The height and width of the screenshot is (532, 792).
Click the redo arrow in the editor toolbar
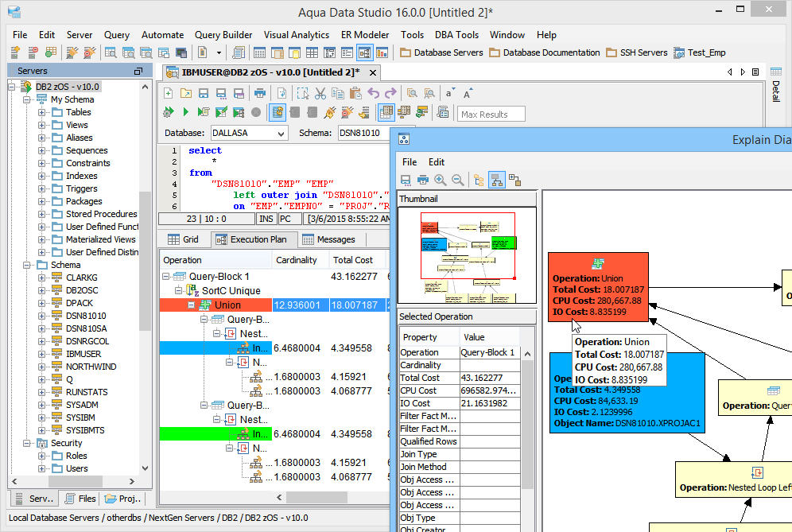(390, 94)
